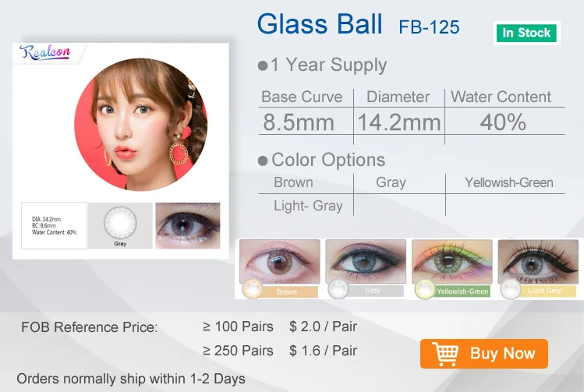Click the purple-gray eye closeup photo
Image resolution: width=584 pixels, height=392 pixels.
pyautogui.click(x=188, y=225)
